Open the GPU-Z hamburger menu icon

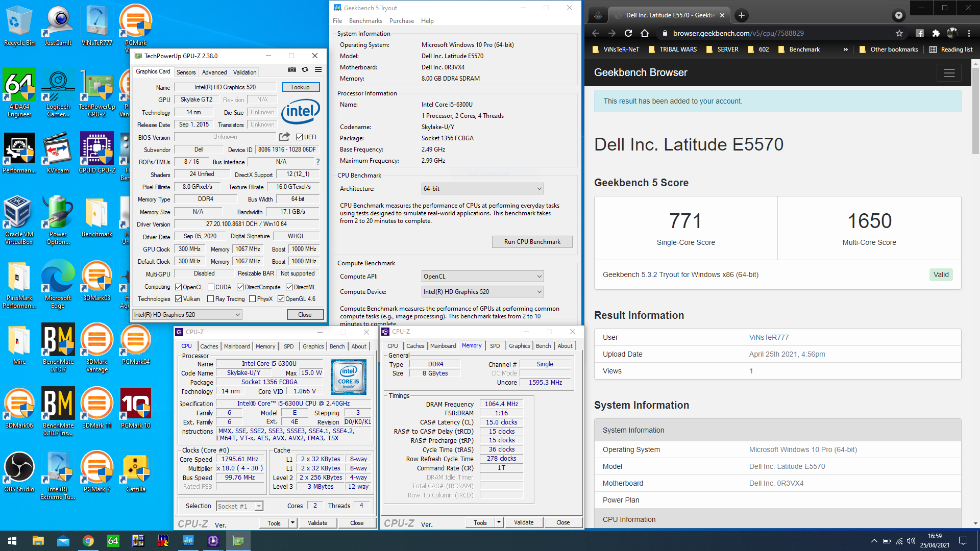(x=318, y=69)
